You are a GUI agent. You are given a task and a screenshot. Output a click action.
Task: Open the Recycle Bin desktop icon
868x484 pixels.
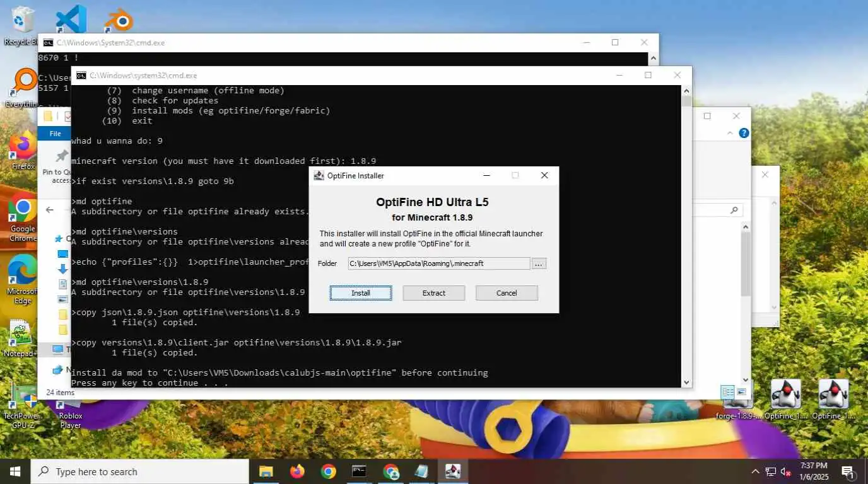[x=22, y=25]
